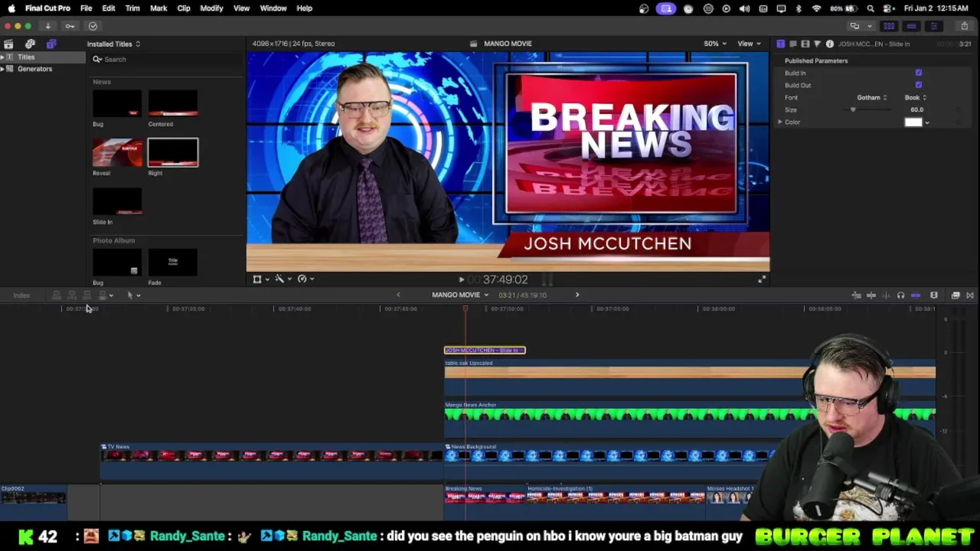Open the Installed Titles popup
The width and height of the screenshot is (980, 551).
pos(113,44)
